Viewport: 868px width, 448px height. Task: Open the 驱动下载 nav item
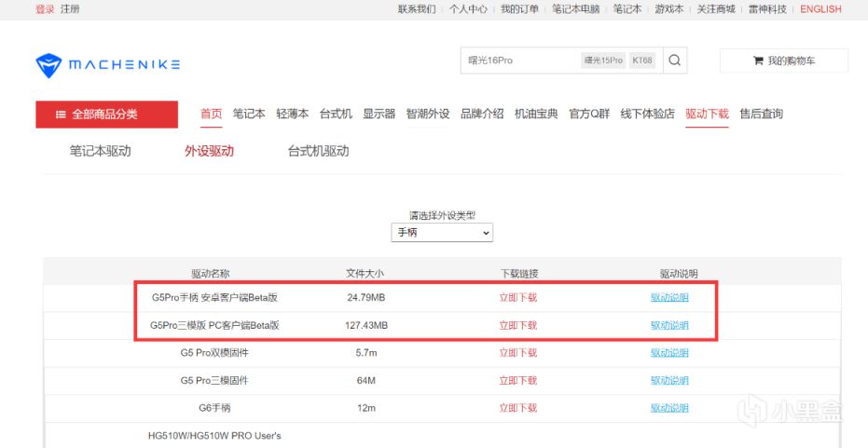(x=707, y=114)
